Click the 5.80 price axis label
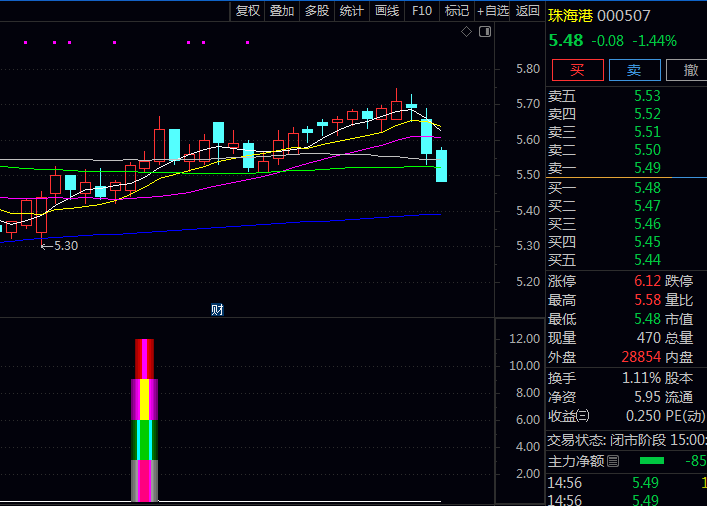Image resolution: width=707 pixels, height=506 pixels. [528, 69]
